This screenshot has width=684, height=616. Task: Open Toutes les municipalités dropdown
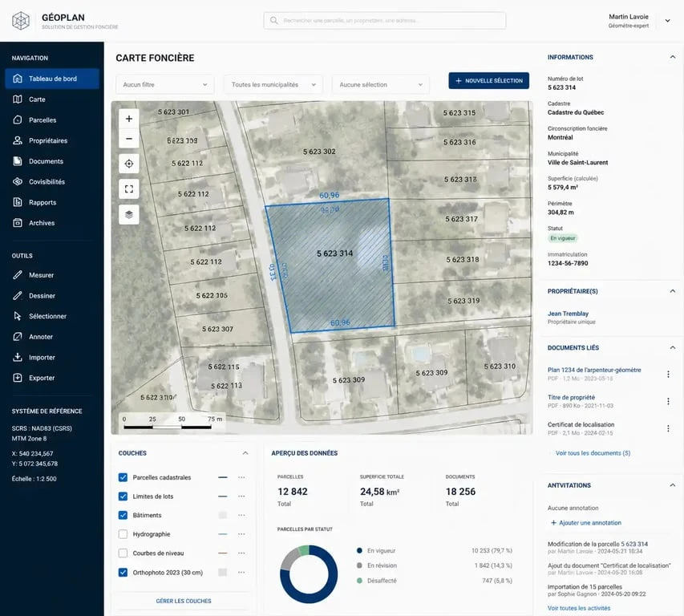tap(273, 85)
